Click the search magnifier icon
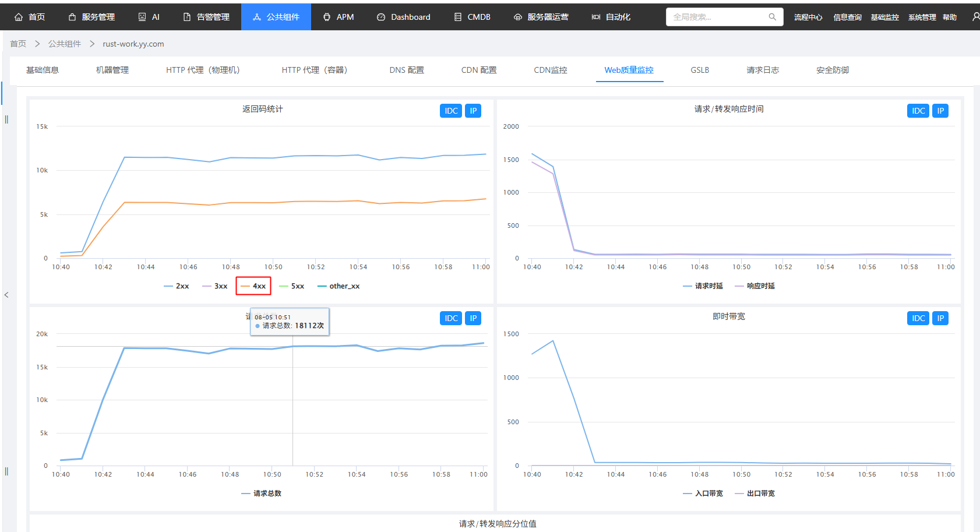 [773, 17]
